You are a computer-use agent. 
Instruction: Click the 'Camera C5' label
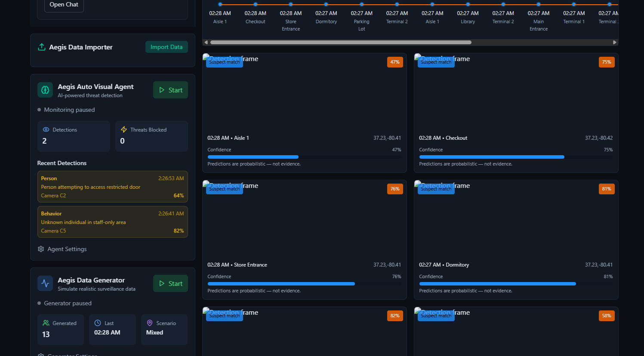[x=53, y=231]
